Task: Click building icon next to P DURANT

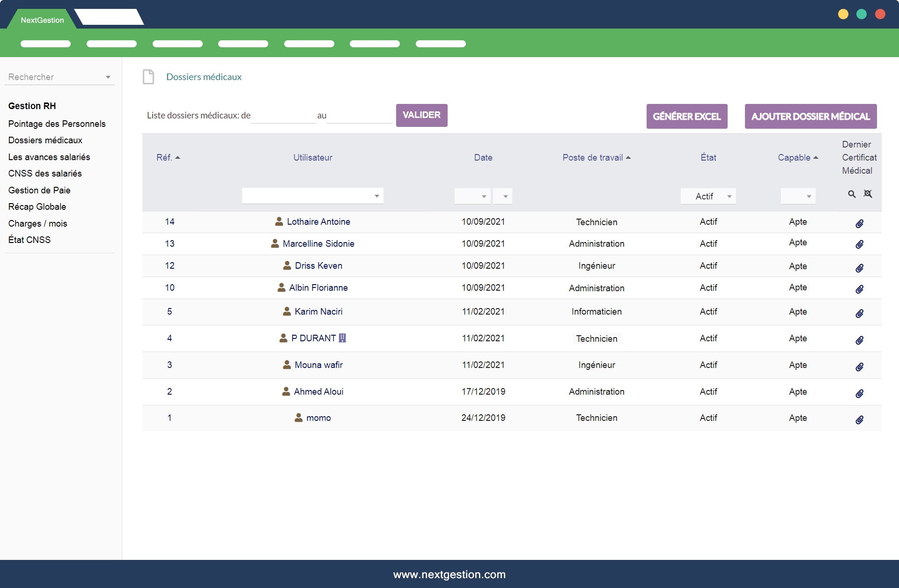Action: click(x=342, y=338)
